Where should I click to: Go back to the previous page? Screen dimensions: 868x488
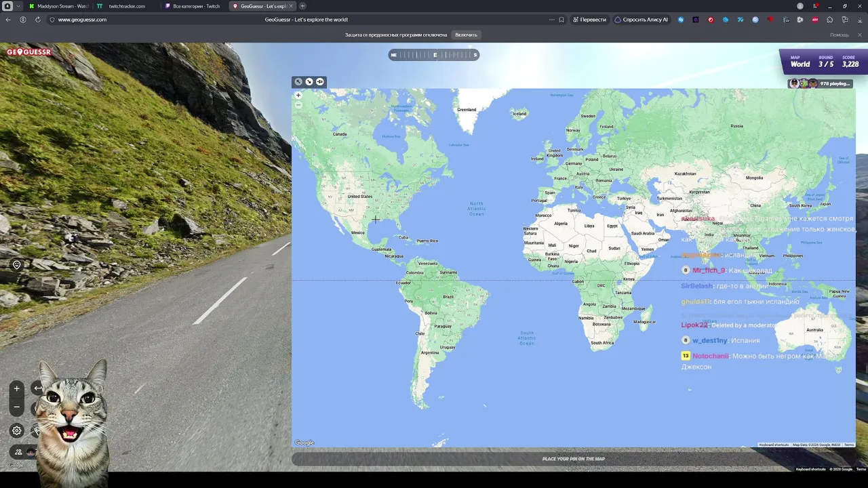click(8, 20)
